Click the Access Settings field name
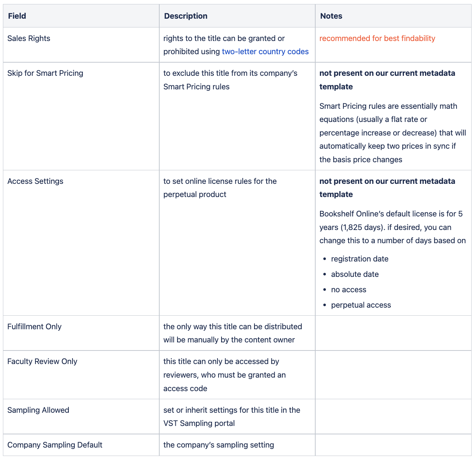This screenshot has width=476, height=460. (35, 181)
